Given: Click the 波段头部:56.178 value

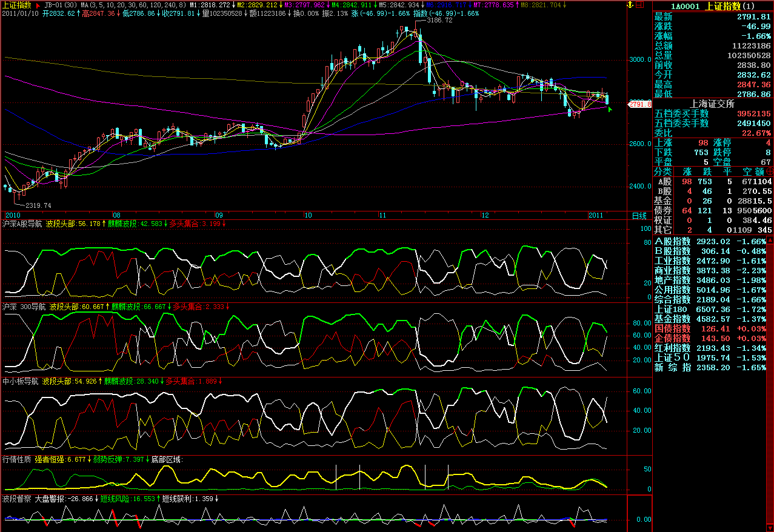Looking at the screenshot, I should [x=73, y=224].
